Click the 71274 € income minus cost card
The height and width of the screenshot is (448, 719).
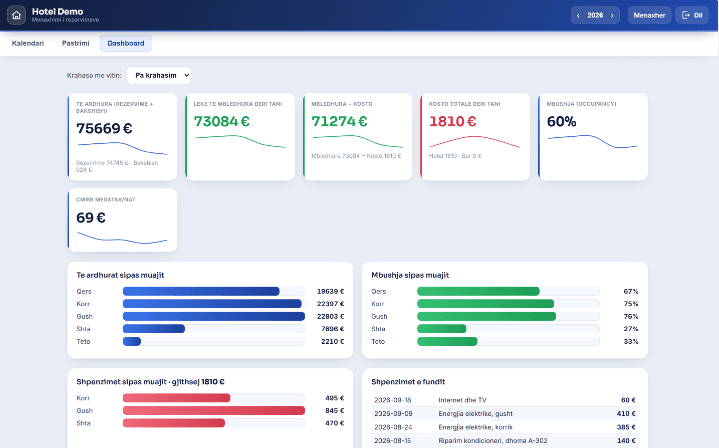(x=358, y=137)
